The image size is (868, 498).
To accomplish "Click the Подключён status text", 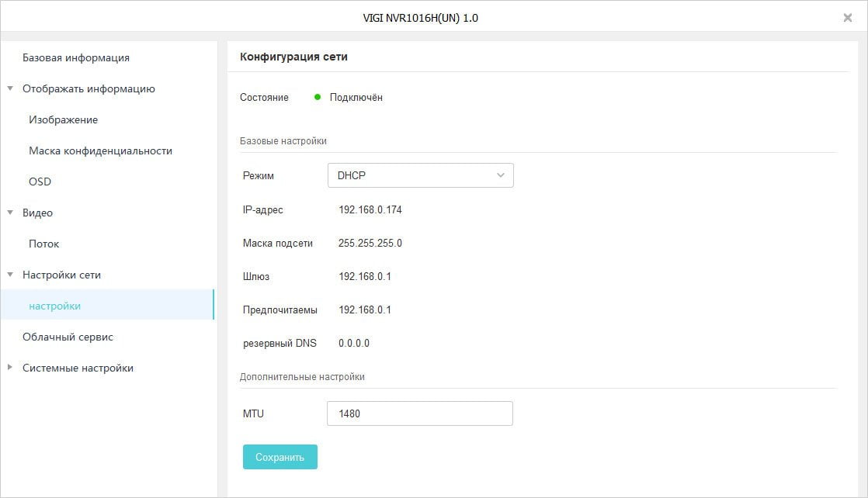I will 356,98.
